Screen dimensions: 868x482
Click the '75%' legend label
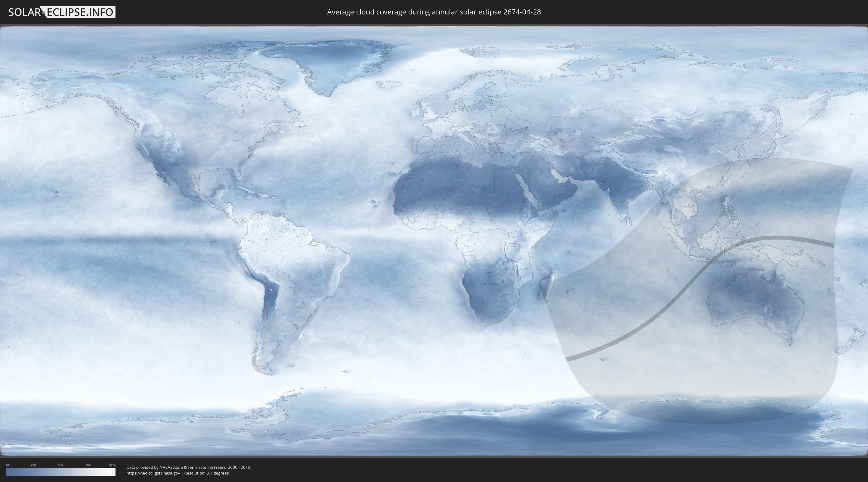[88, 465]
